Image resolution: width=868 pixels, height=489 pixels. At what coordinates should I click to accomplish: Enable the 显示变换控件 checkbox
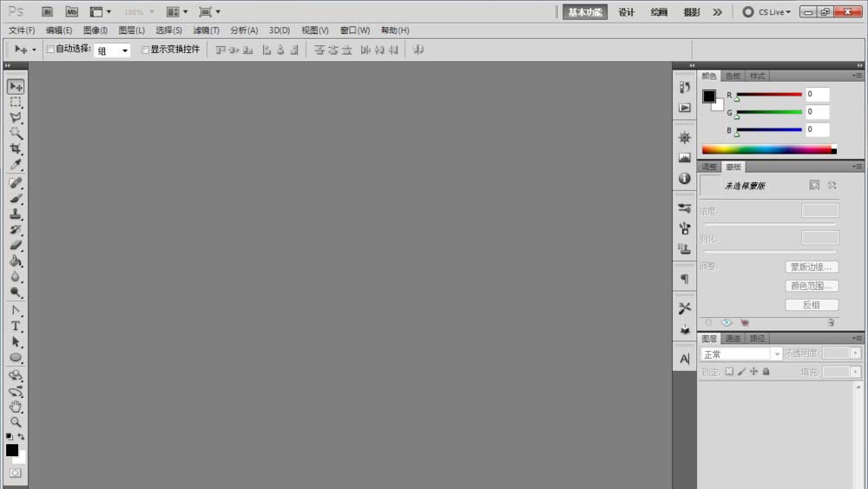145,50
